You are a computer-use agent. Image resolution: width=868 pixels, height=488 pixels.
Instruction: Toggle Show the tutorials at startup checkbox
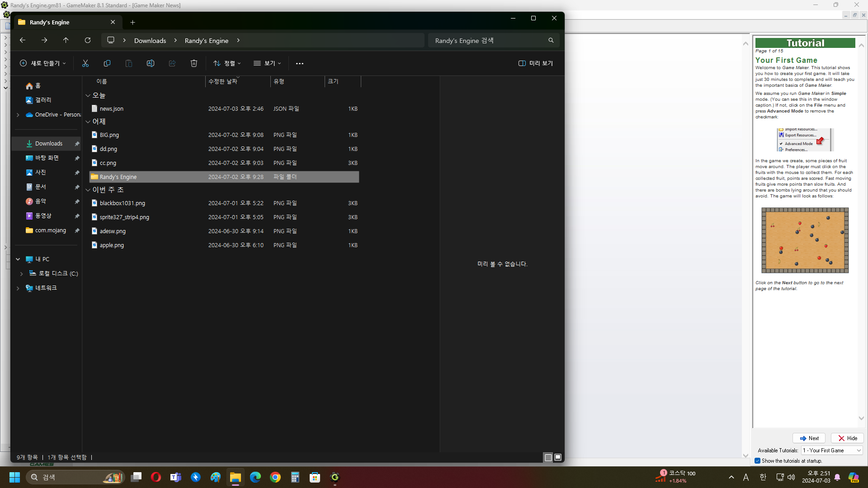click(758, 461)
